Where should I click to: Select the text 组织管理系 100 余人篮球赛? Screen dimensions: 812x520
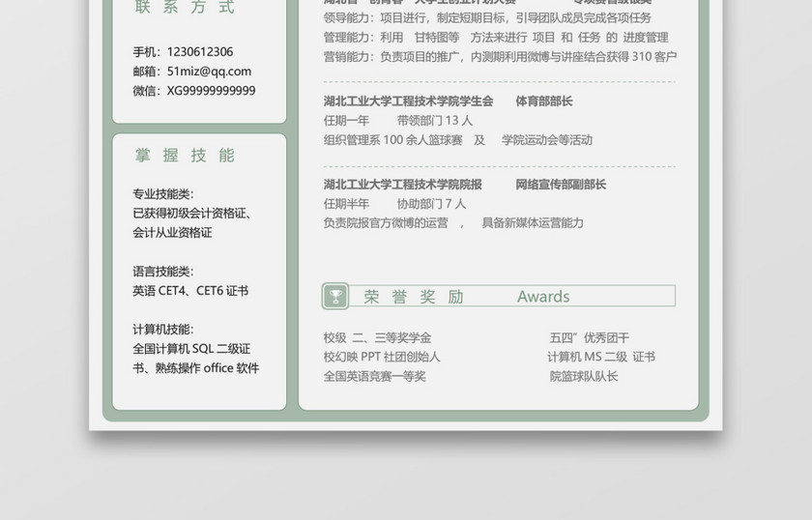392,140
